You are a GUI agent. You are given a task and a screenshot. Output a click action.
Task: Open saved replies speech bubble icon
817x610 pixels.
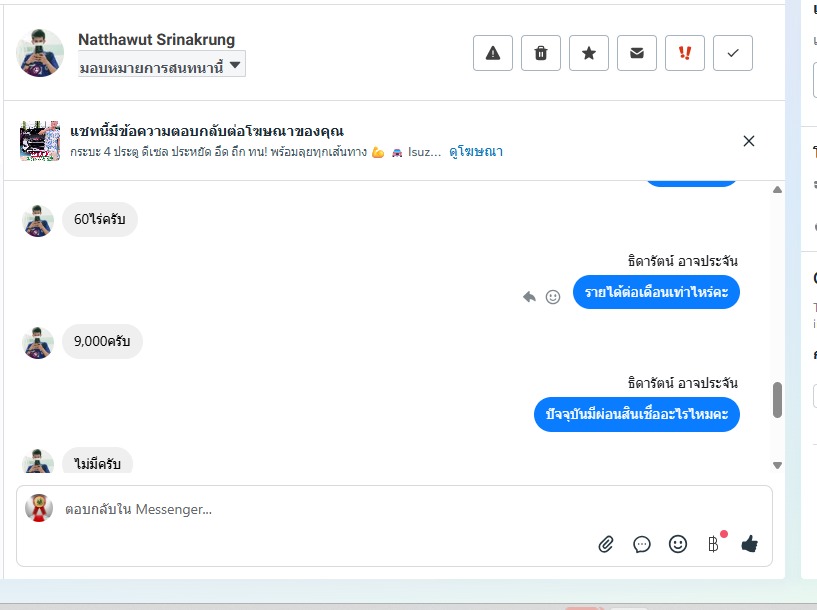click(x=642, y=544)
